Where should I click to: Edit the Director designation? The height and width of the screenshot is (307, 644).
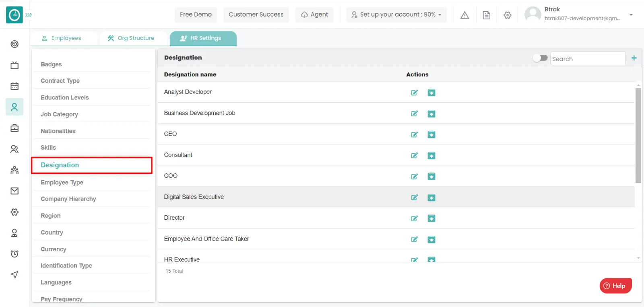click(x=414, y=218)
